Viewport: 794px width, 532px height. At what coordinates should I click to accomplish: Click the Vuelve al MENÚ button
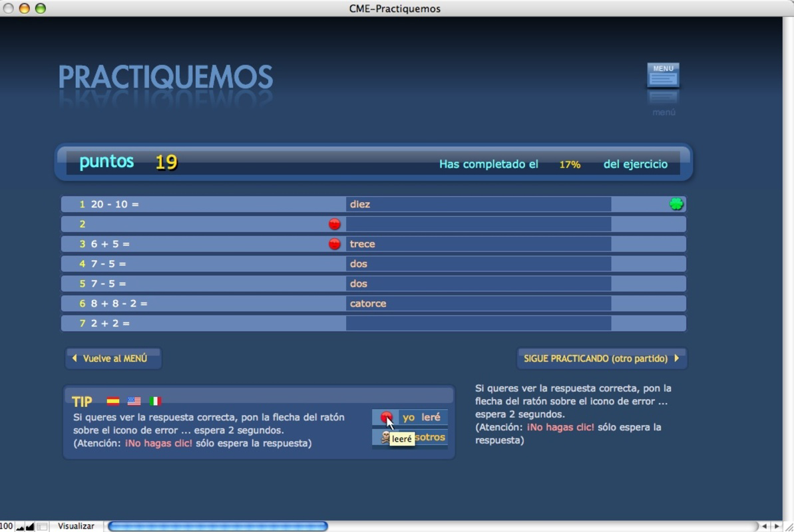pyautogui.click(x=113, y=358)
